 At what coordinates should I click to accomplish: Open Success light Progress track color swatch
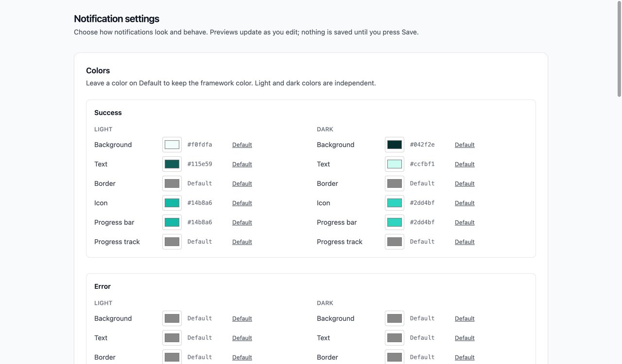click(172, 242)
